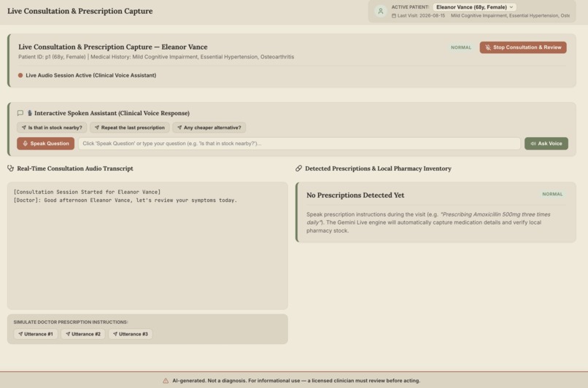The height and width of the screenshot is (388, 588).
Task: Click the 'ACTIVE PATIENT:' label
Action: pyautogui.click(x=410, y=7)
